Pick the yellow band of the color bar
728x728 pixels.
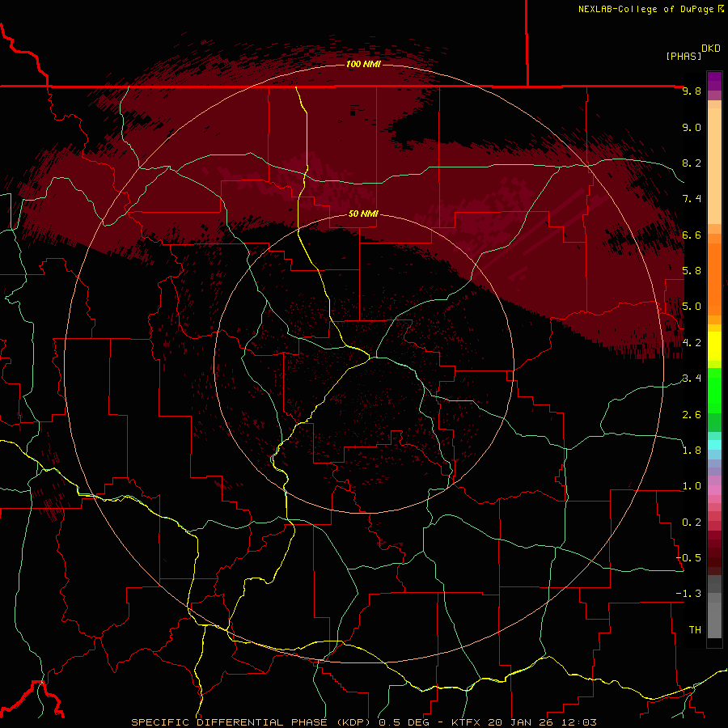pos(714,346)
